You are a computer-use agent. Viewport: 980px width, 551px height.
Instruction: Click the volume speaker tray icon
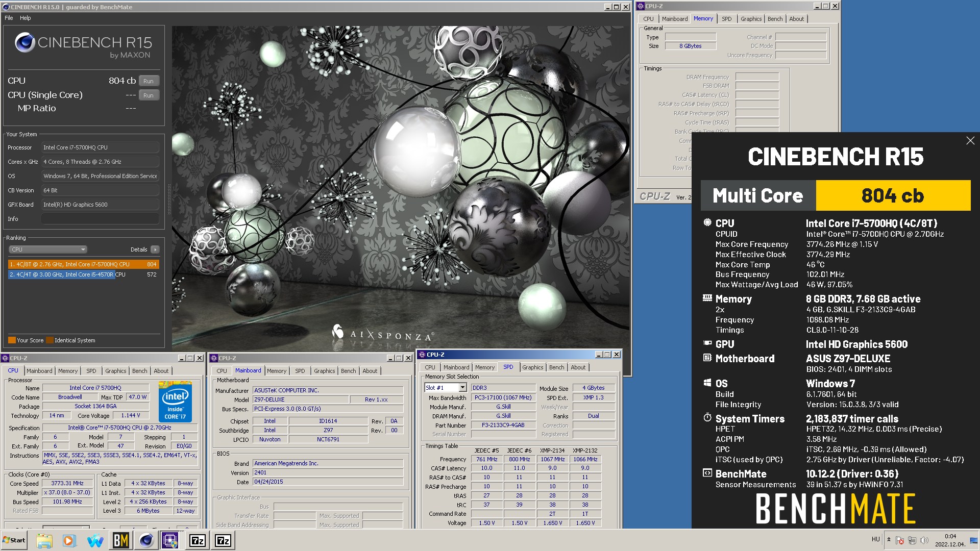(x=924, y=540)
